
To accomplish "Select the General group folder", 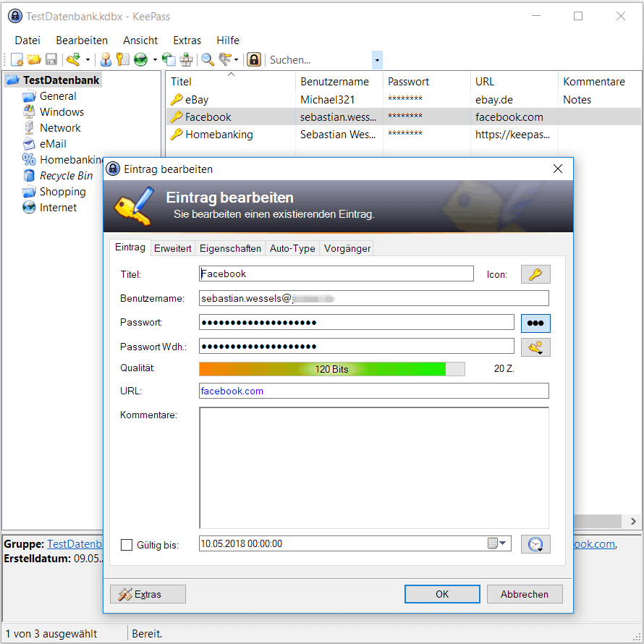I will (58, 96).
